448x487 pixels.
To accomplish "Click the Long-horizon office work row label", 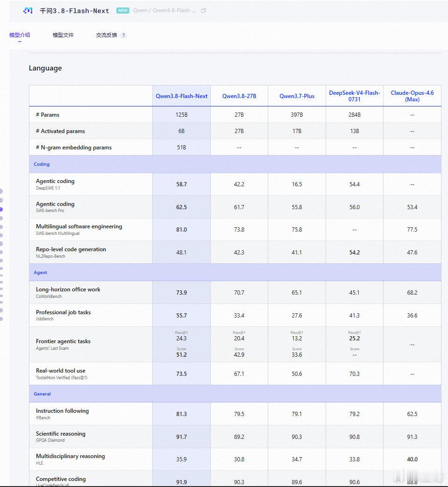I will (68, 289).
